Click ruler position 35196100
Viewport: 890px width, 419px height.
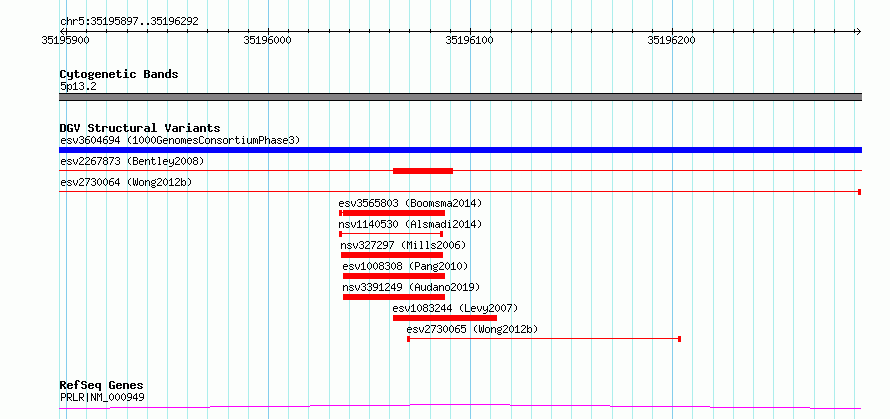point(469,40)
